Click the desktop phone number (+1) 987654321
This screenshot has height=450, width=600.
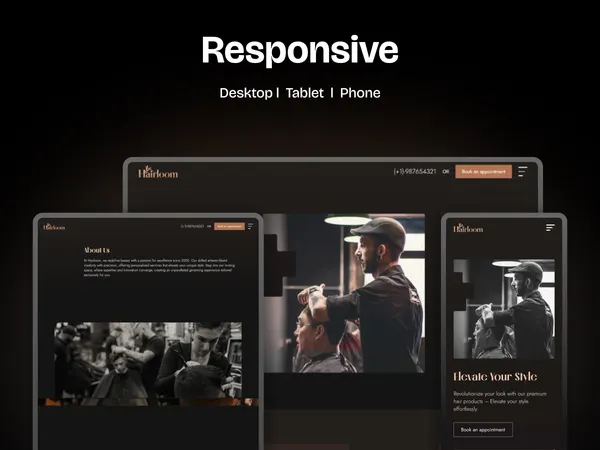click(x=415, y=171)
